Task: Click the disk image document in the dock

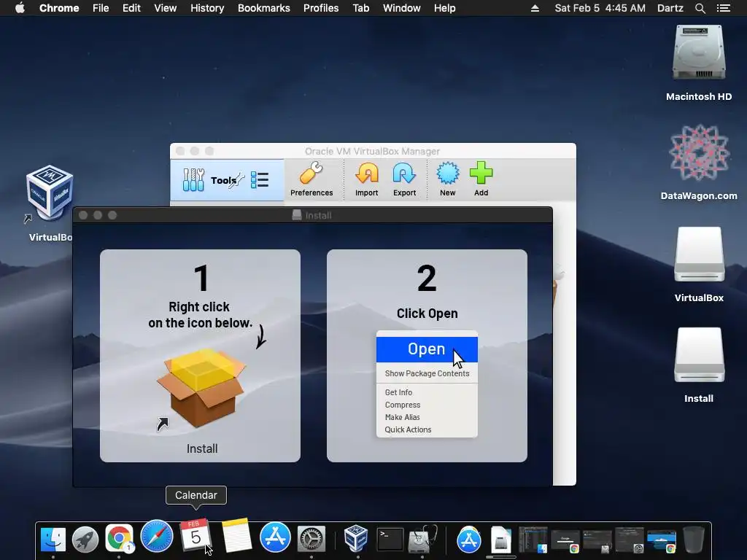Action: click(500, 540)
